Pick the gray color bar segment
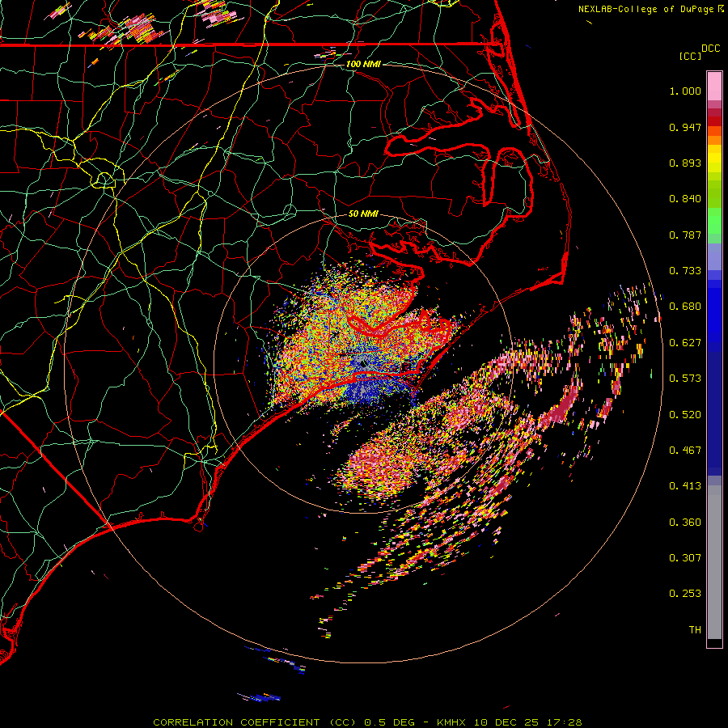The image size is (728, 728). point(714,562)
